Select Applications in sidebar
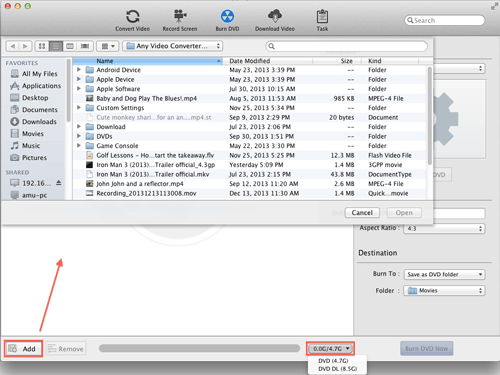Viewport: 500px width, 375px height. click(36, 86)
